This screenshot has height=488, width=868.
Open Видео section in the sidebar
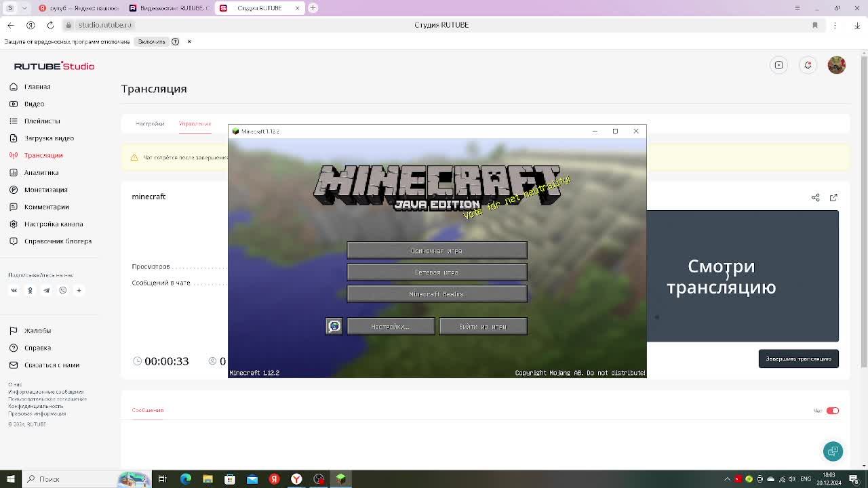pyautogui.click(x=27, y=104)
